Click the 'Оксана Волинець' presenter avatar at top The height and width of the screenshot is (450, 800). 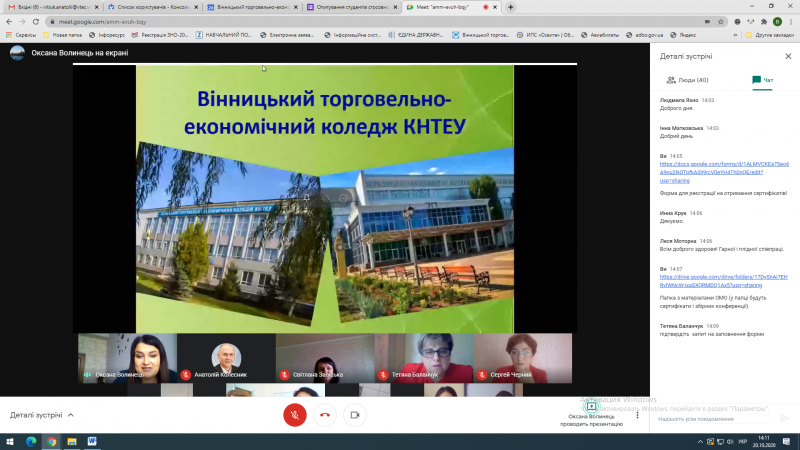tap(17, 53)
